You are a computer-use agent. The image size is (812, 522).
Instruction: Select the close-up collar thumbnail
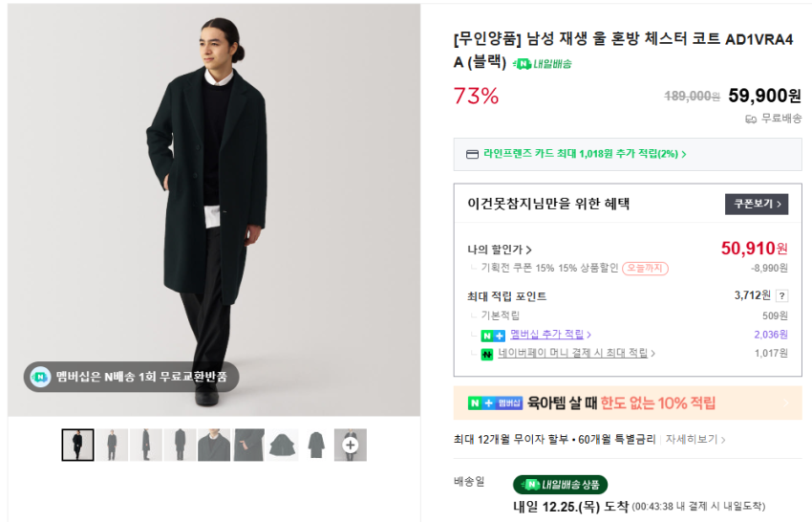click(214, 445)
